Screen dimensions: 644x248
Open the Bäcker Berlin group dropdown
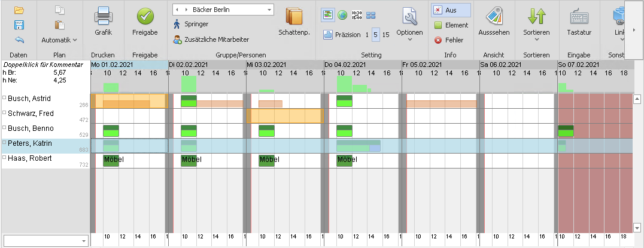pyautogui.click(x=268, y=10)
